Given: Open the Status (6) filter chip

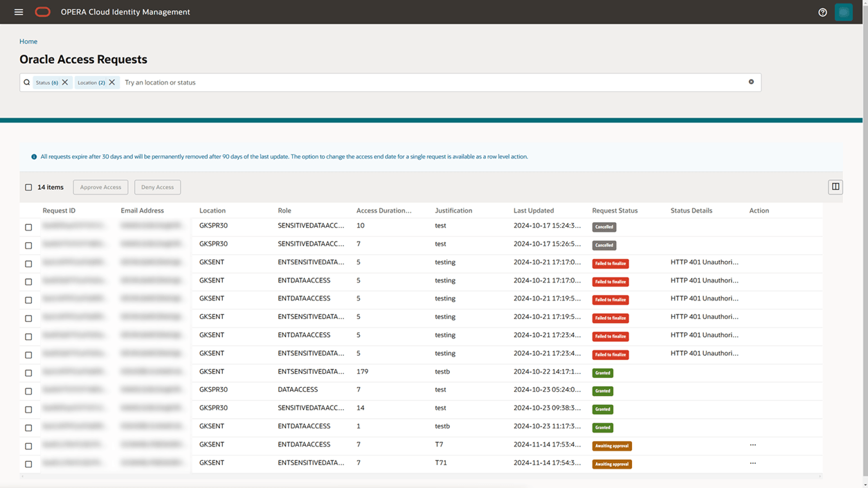Looking at the screenshot, I should [x=47, y=82].
